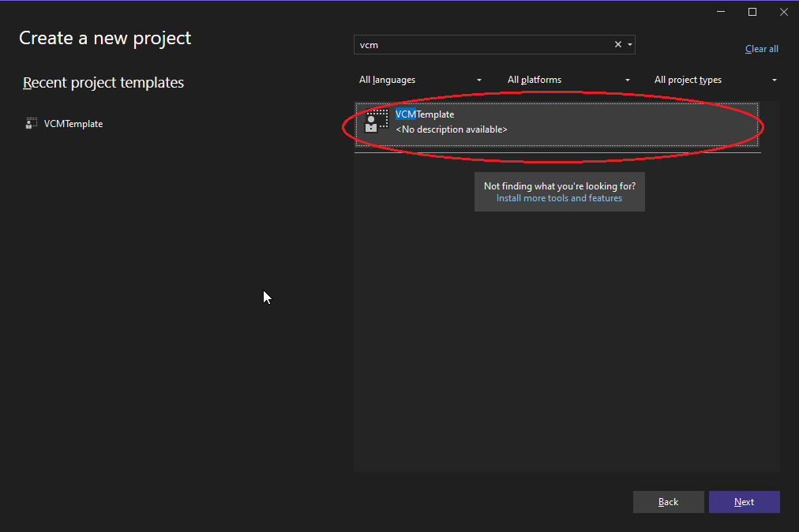
Task: Clear the search text with the X icon
Action: (618, 45)
